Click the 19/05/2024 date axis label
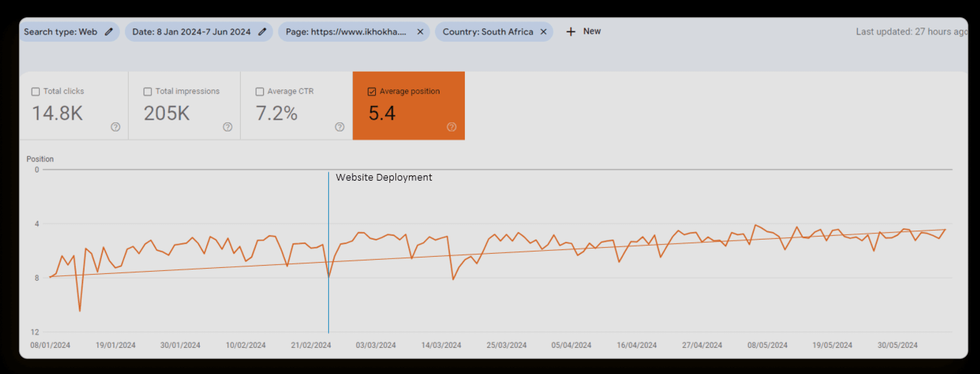The image size is (980, 374). [832, 345]
